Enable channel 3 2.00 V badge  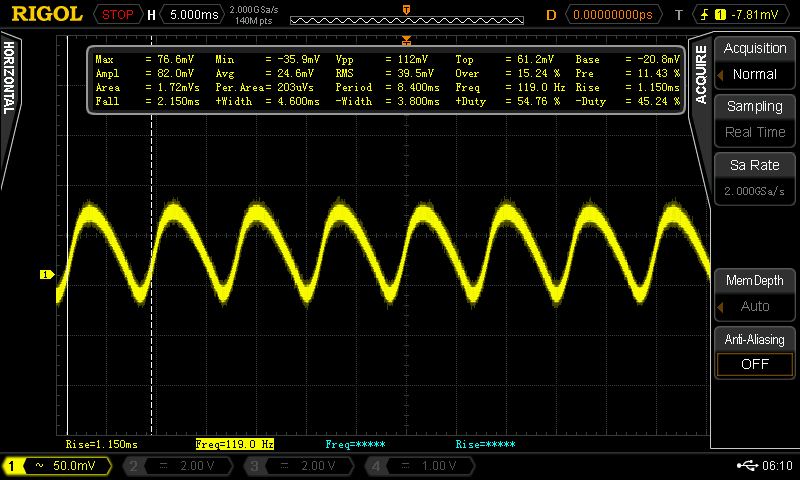pyautogui.click(x=299, y=466)
